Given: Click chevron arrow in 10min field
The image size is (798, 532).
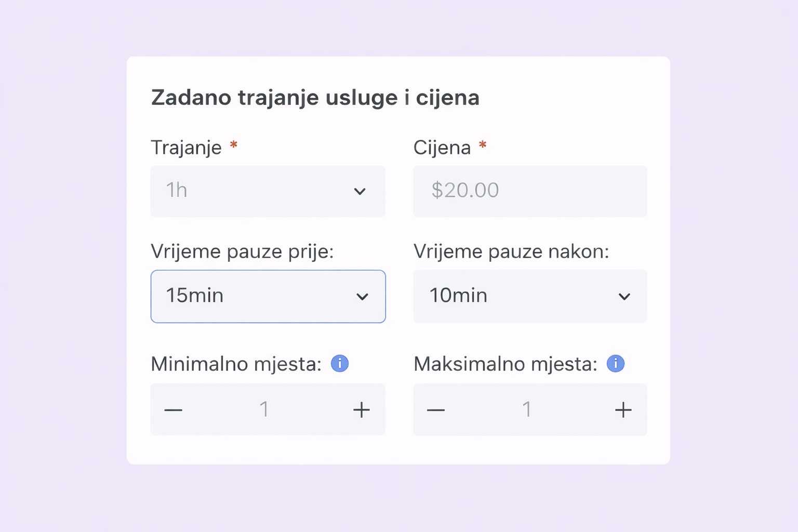Looking at the screenshot, I should click(x=624, y=297).
